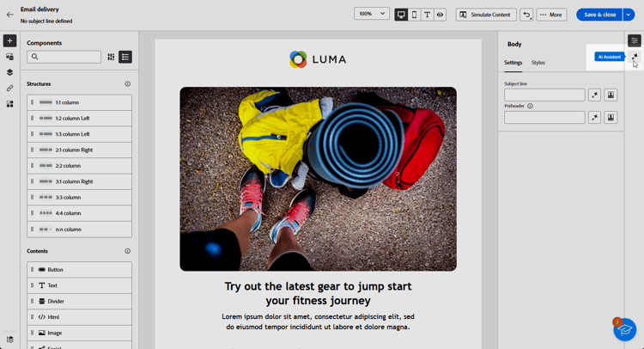The height and width of the screenshot is (349, 644).
Task: Click the Subject line input field
Action: click(544, 95)
